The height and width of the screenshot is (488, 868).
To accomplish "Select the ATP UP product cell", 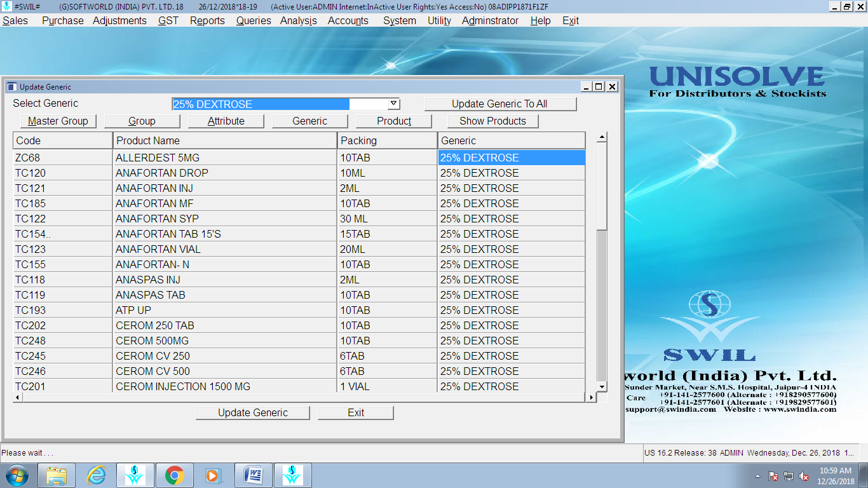I will (x=225, y=310).
